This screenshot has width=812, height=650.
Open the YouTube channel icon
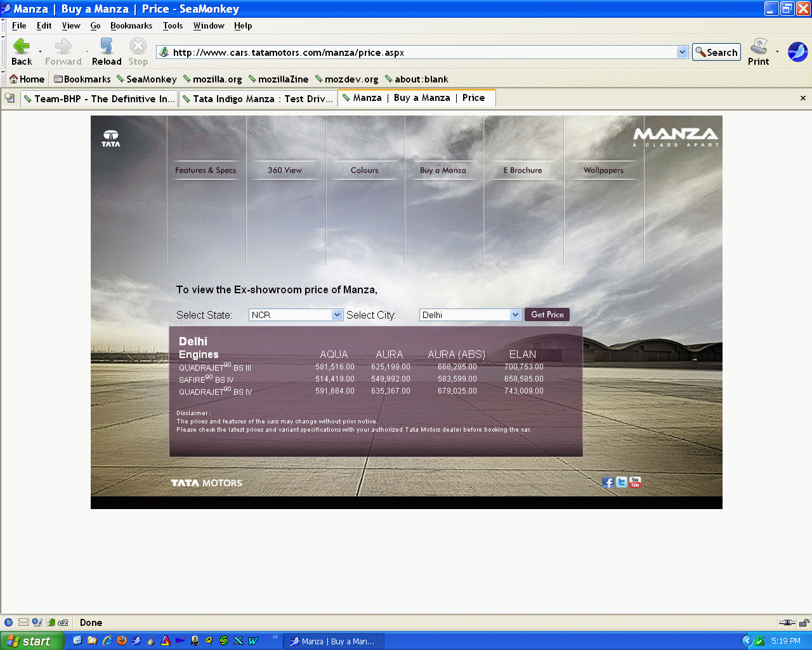(635, 482)
